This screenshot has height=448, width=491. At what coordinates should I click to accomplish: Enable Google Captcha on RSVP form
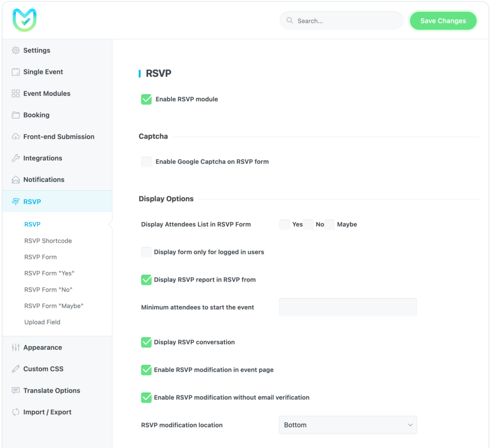click(146, 162)
